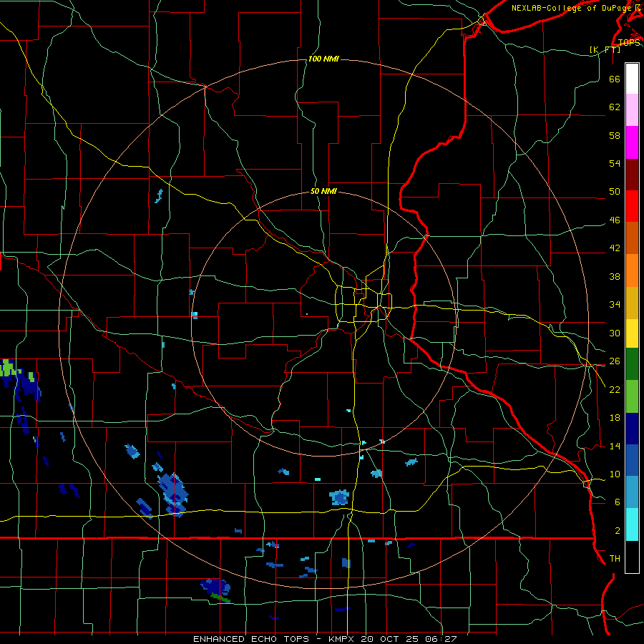This screenshot has width=644, height=644.
Task: Click the navy swatch between 14 and 18
Action: [x=632, y=429]
